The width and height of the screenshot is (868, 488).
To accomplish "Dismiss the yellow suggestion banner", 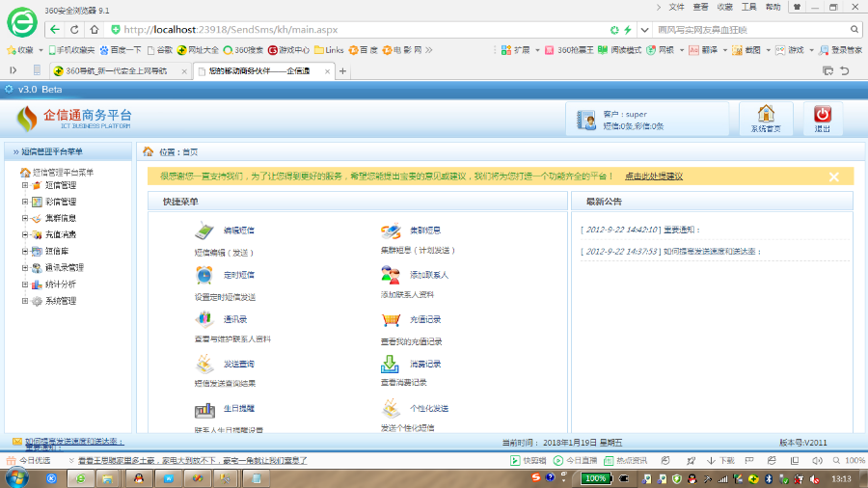I will pyautogui.click(x=833, y=176).
